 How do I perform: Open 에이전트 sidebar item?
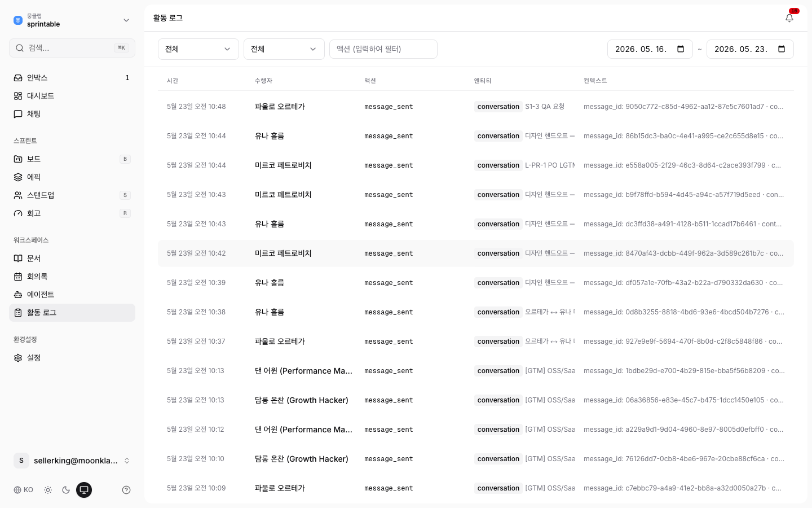coord(72,295)
